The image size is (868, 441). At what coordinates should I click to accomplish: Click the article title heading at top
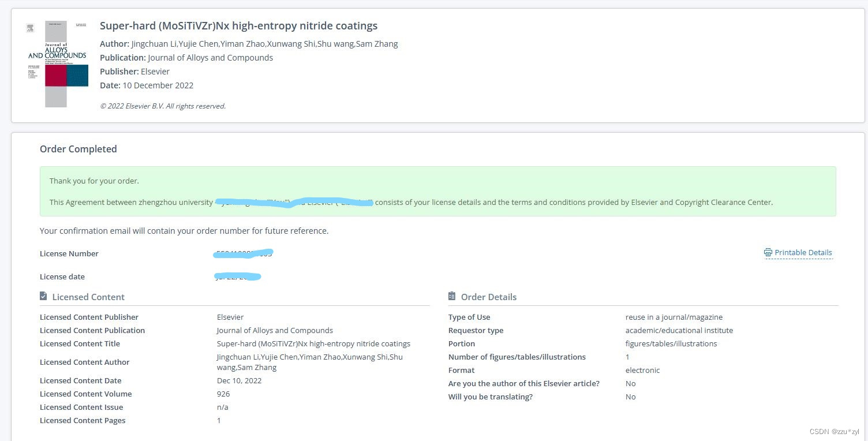238,25
